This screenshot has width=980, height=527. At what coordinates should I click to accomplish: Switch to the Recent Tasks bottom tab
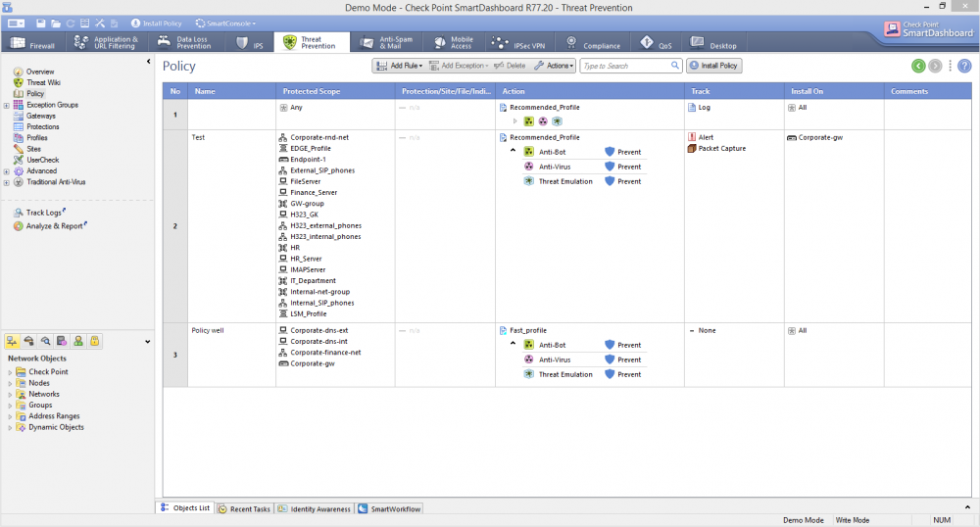click(x=244, y=509)
